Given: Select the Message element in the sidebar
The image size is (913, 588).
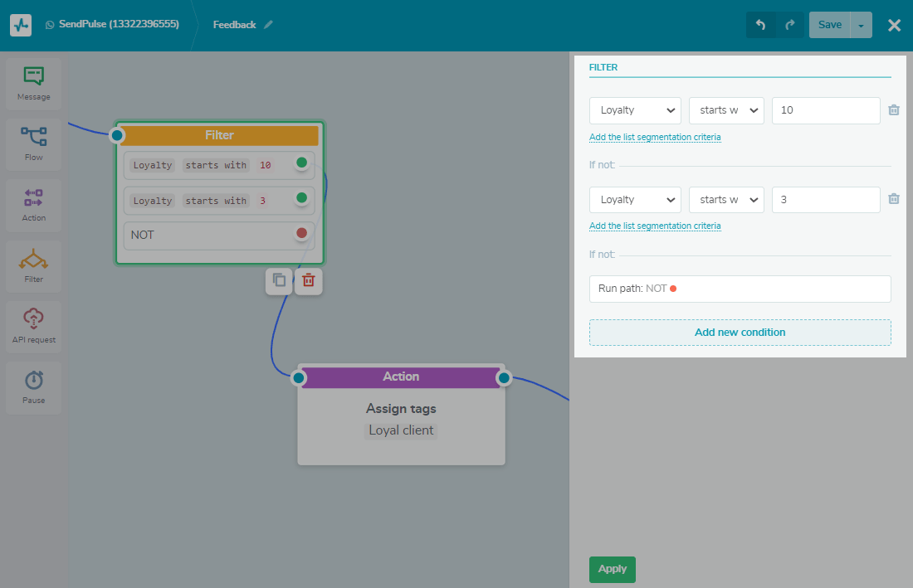Looking at the screenshot, I should point(33,83).
